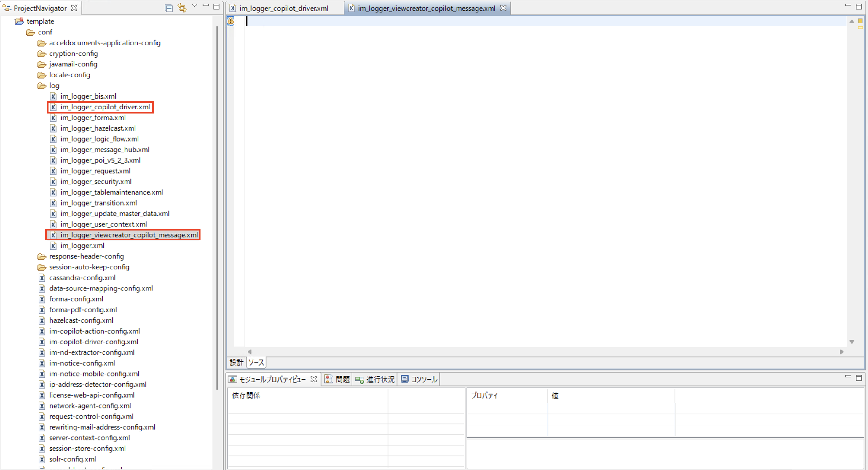This screenshot has width=868, height=470.
Task: Select network-agent-config.xml
Action: (x=90, y=406)
